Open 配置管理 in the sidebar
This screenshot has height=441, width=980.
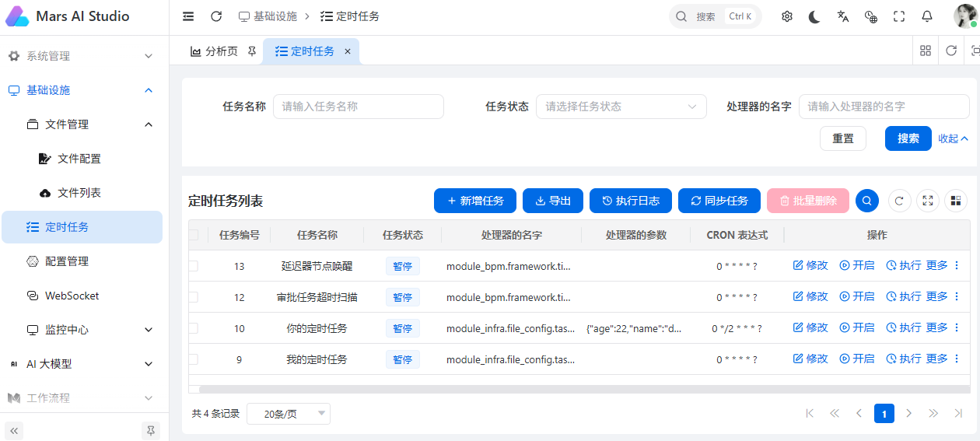84,261
